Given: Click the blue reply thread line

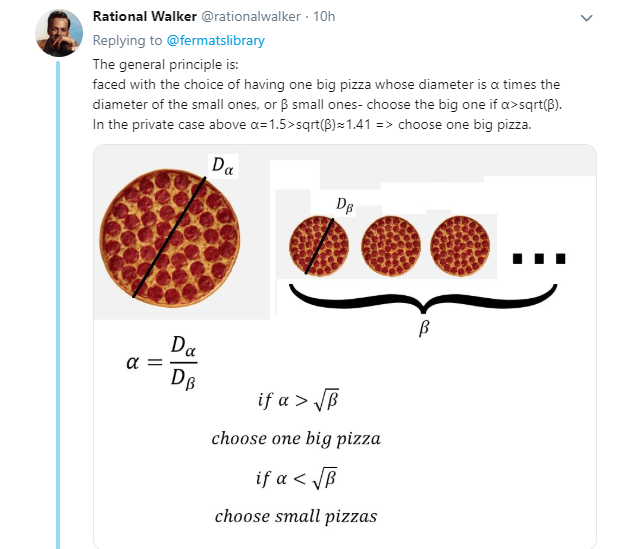Looking at the screenshot, I should [x=58, y=305].
